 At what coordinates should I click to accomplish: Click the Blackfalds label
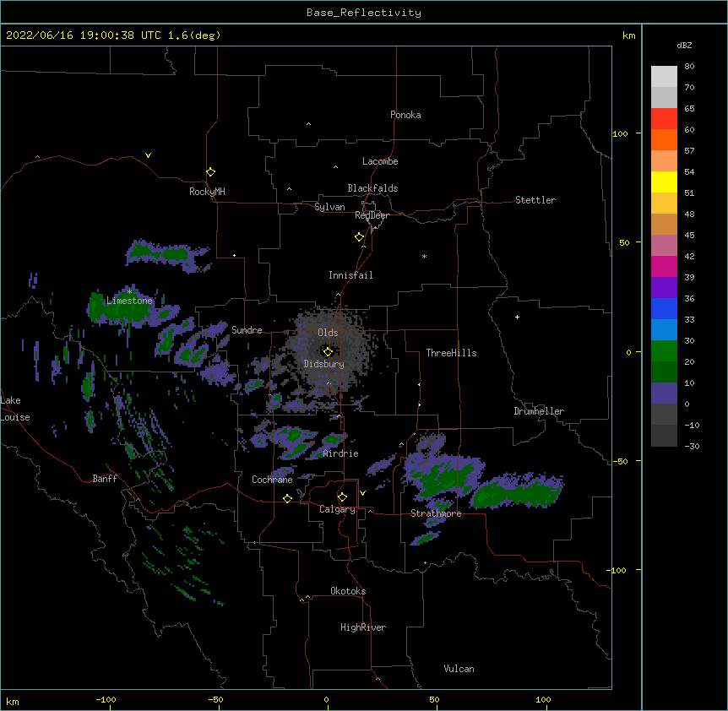point(372,188)
